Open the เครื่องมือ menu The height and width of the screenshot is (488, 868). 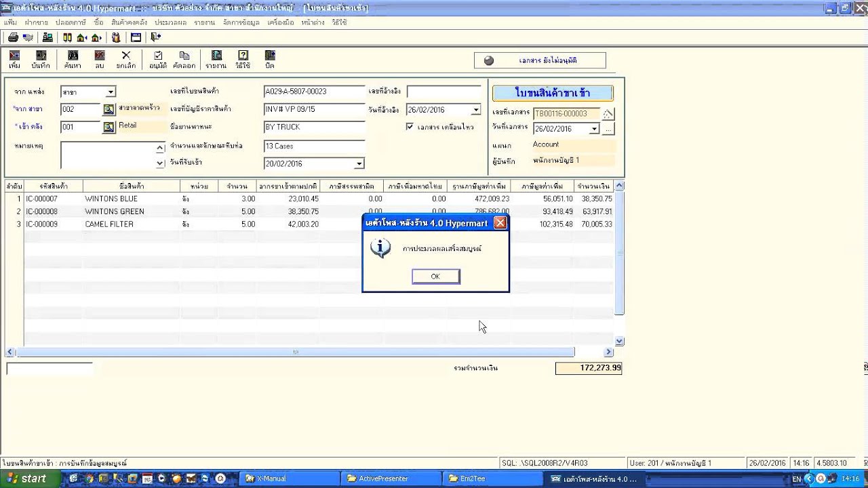point(280,22)
